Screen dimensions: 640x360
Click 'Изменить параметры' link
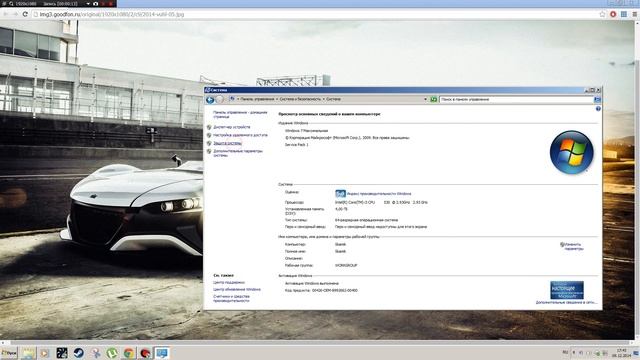coord(573,246)
